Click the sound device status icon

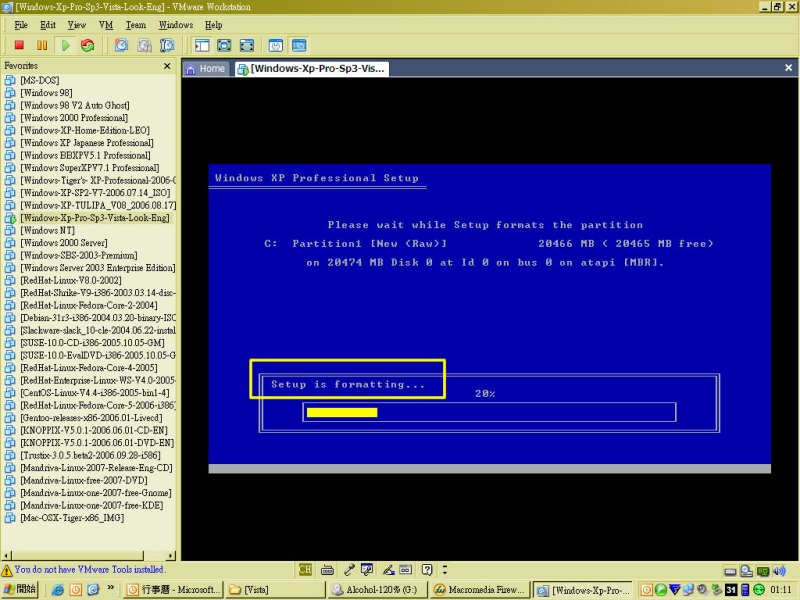pos(780,570)
